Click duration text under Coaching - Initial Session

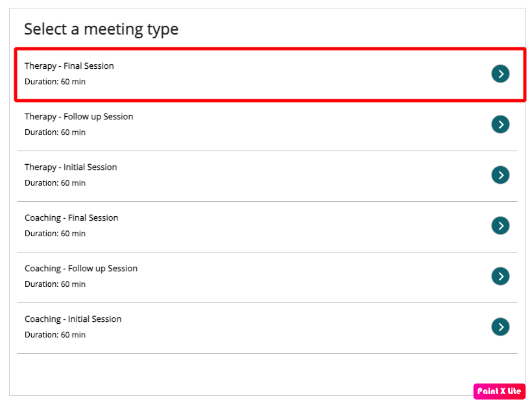coord(55,335)
